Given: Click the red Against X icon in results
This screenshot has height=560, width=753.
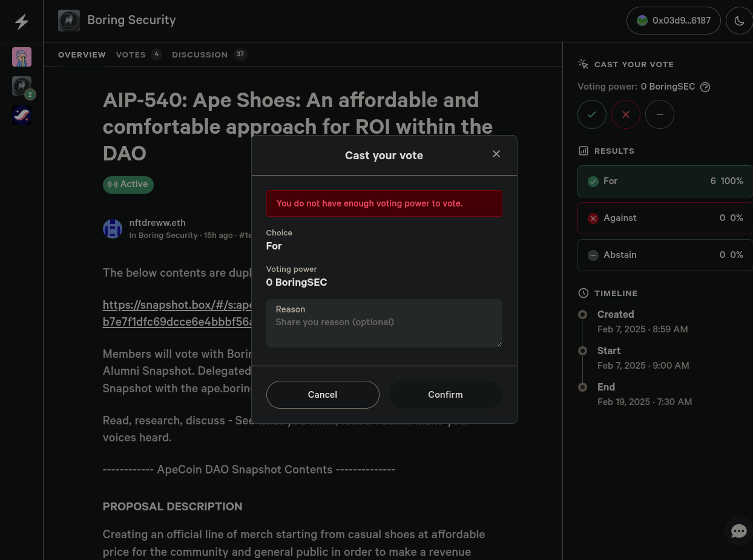Looking at the screenshot, I should click(x=593, y=219).
